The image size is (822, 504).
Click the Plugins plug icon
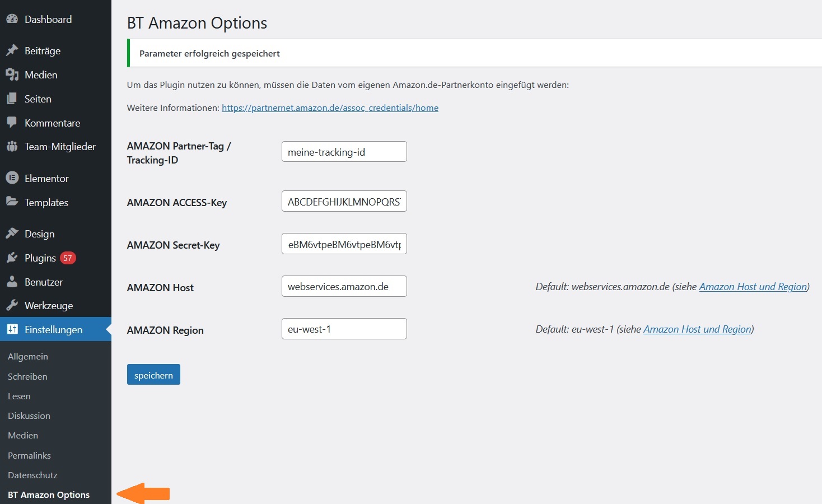click(12, 258)
